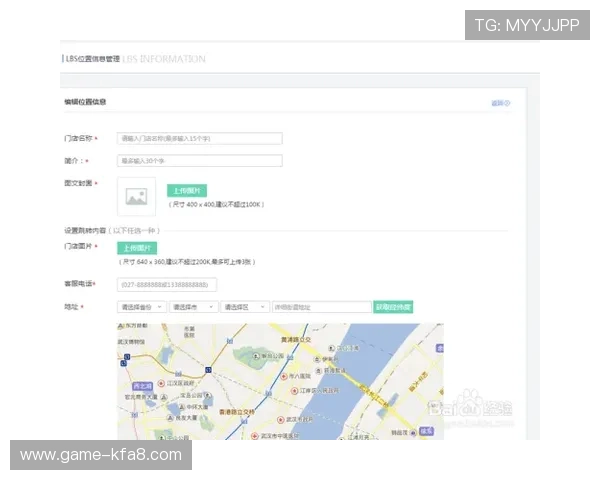Click the 民友大厦 building icon on map

click(170, 418)
